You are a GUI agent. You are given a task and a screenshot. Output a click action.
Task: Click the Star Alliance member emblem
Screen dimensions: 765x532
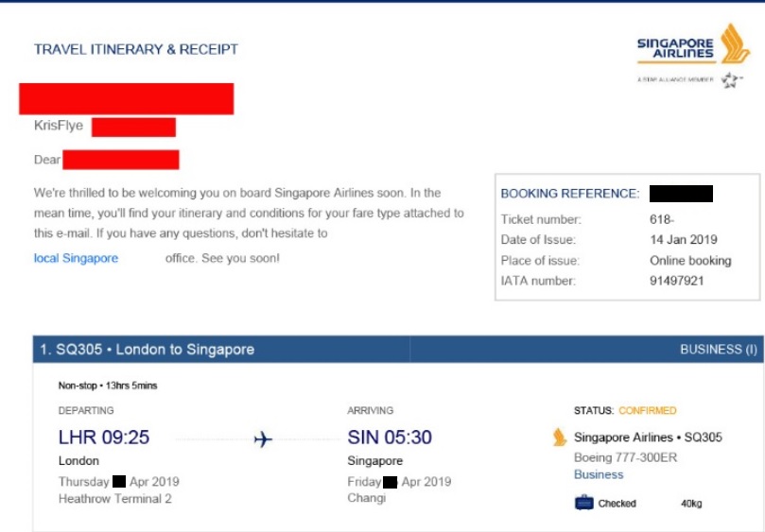tap(731, 81)
